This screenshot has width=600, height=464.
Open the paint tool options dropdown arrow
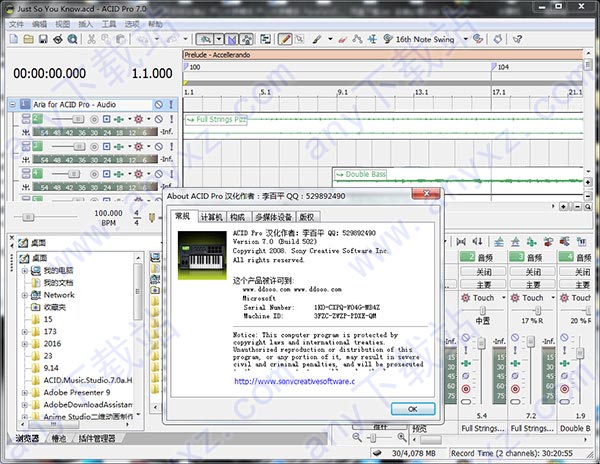330,39
